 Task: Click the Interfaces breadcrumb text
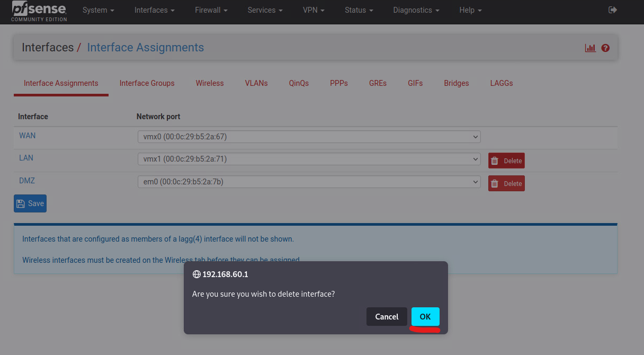48,48
